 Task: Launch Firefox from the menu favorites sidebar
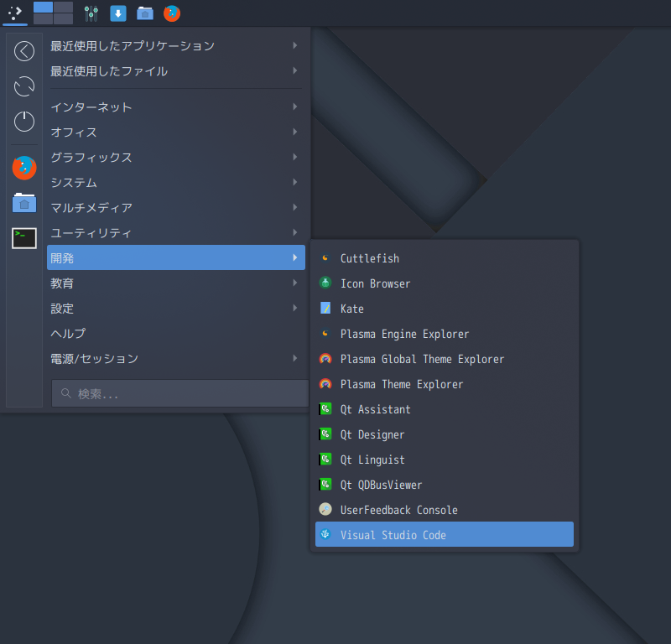click(24, 168)
